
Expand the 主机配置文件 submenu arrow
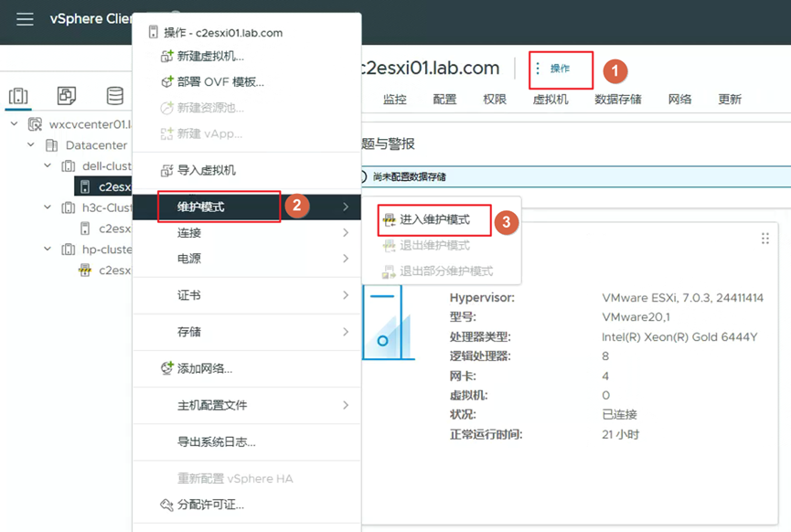pos(346,405)
